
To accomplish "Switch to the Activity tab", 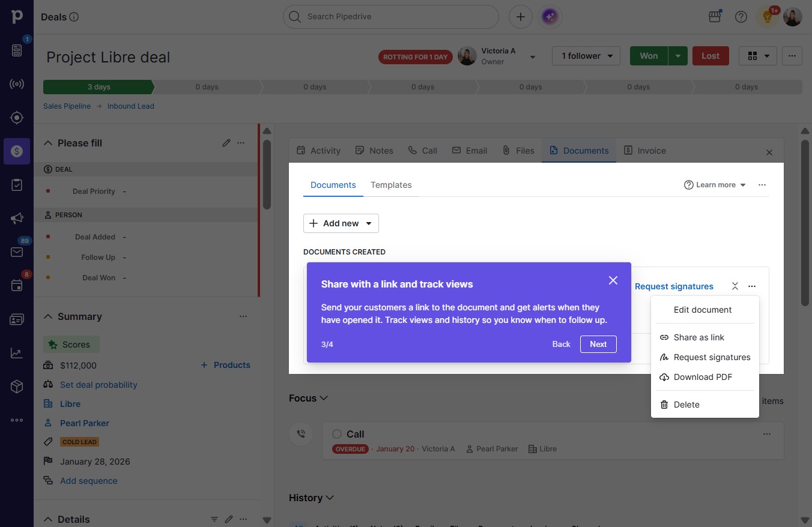I will [318, 151].
